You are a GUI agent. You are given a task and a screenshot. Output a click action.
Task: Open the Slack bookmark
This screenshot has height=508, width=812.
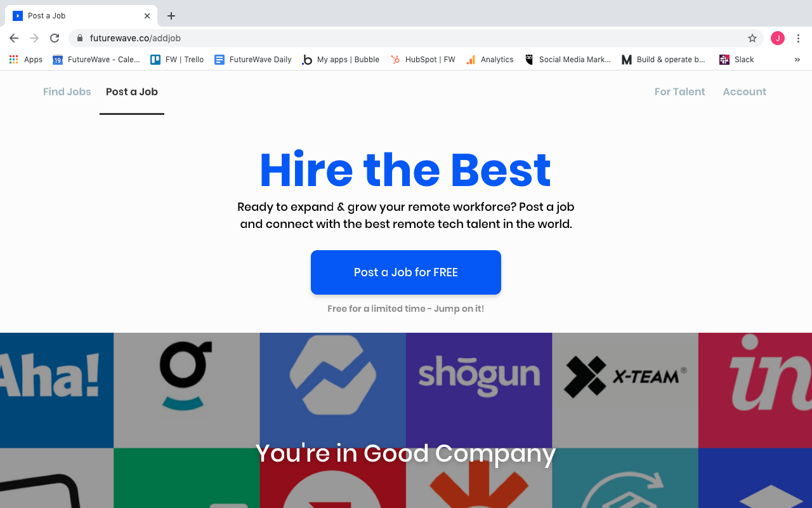pos(737,60)
